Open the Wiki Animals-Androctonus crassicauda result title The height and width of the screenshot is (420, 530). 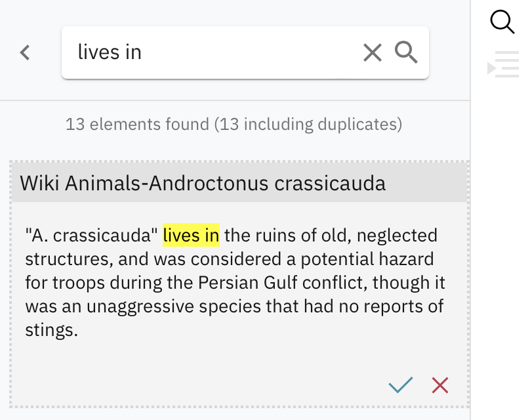click(x=203, y=183)
